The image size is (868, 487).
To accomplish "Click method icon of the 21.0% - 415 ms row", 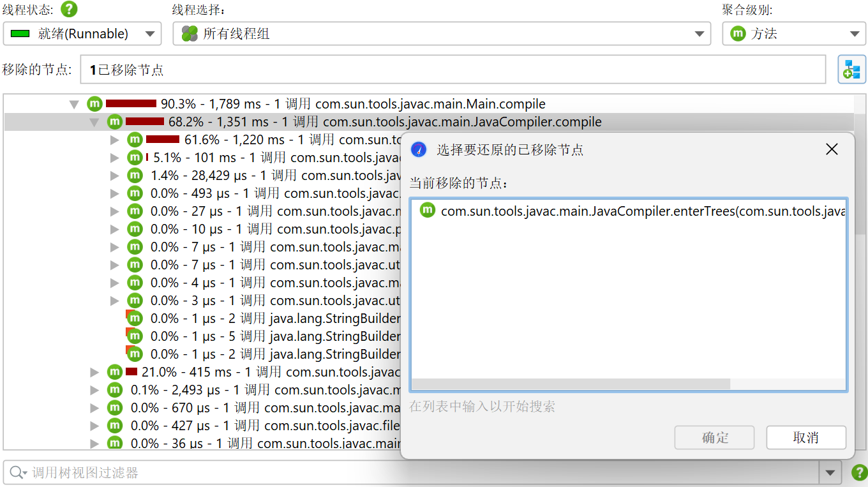I will (115, 372).
